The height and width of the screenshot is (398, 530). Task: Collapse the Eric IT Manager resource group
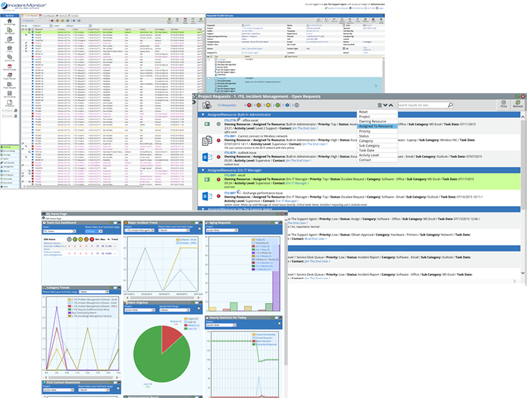coord(203,170)
